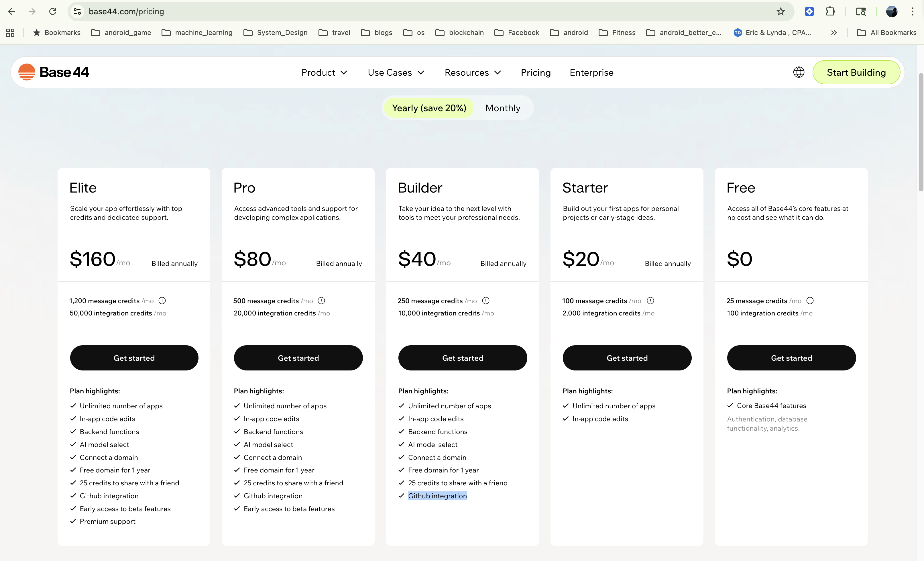This screenshot has height=561, width=924.
Task: Open the Resources dropdown
Action: pyautogui.click(x=472, y=72)
